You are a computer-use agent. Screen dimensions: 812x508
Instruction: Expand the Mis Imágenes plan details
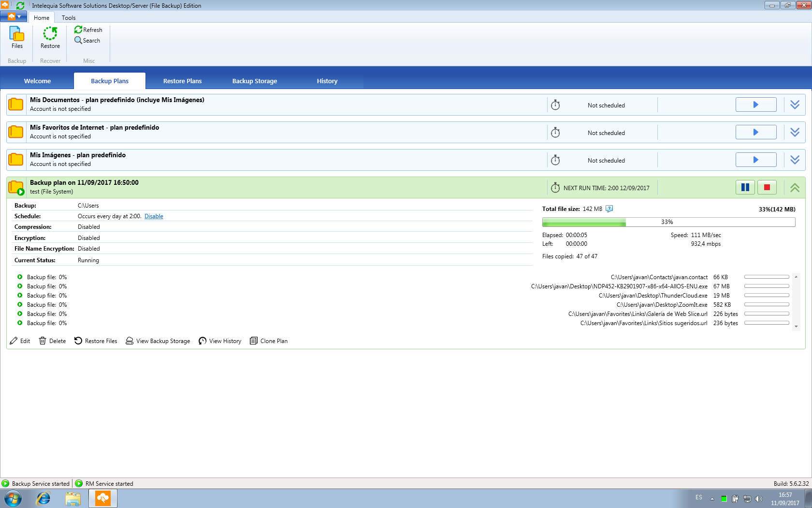pos(795,160)
